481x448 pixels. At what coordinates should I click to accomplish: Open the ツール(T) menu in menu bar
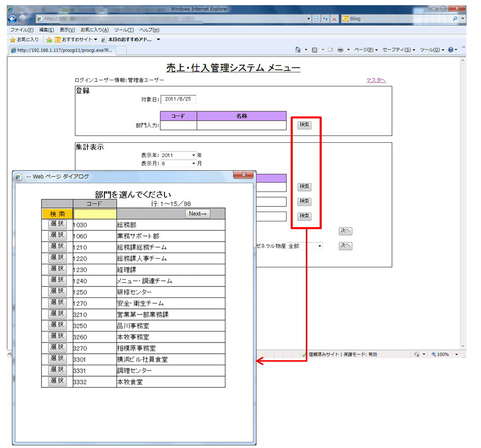point(124,30)
